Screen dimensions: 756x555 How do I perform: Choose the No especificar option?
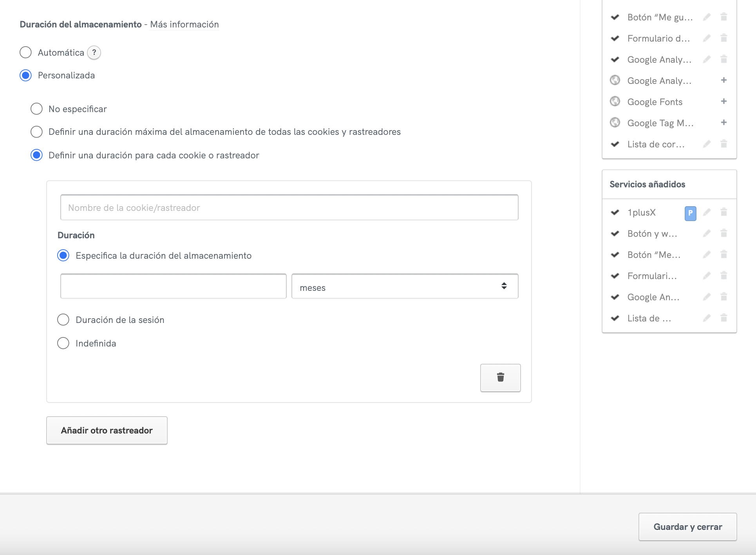coord(37,109)
